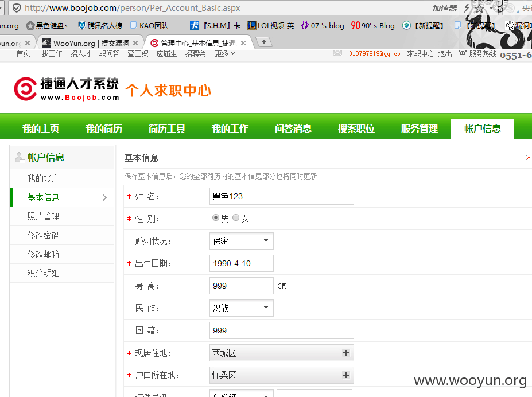Click the plus icon in 户口所在地 field
532x397 pixels.
(x=345, y=375)
